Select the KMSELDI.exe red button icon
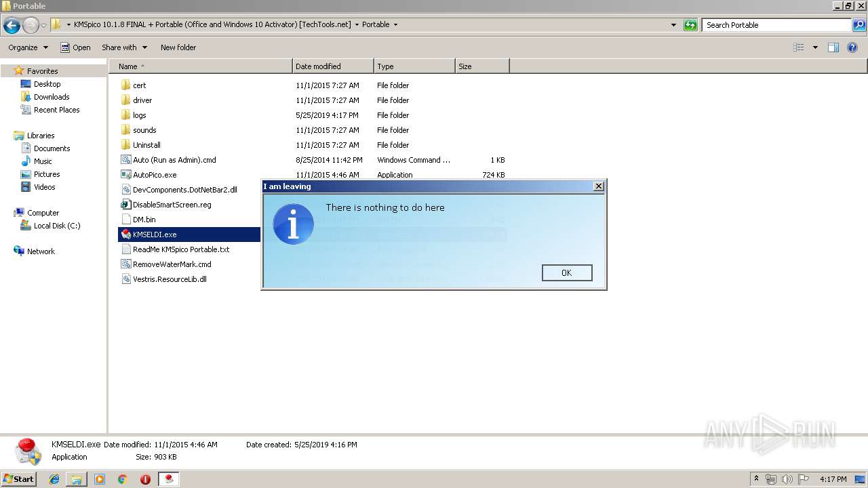 click(x=125, y=234)
